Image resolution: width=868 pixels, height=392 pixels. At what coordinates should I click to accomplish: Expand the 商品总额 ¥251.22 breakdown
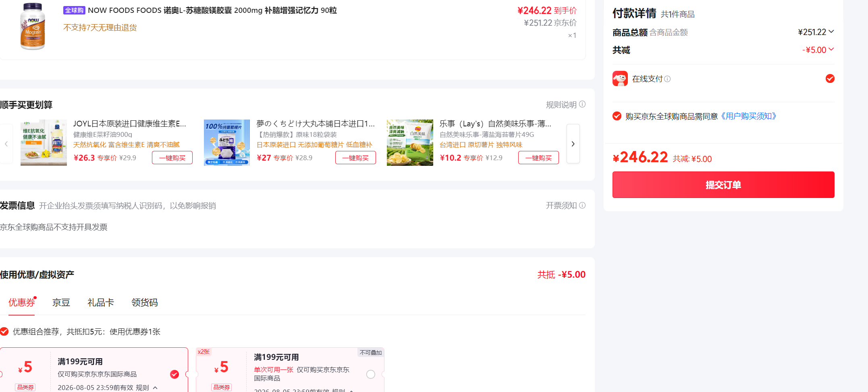coord(831,31)
